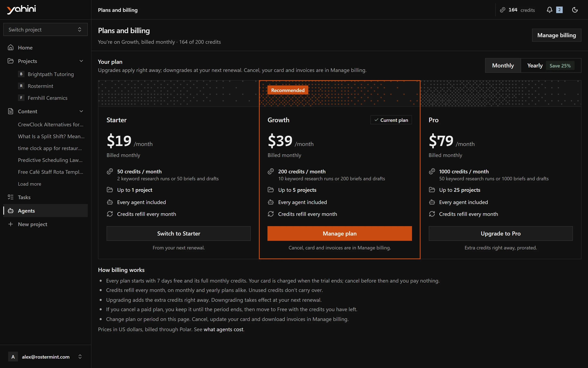Viewport: 588px width, 368px height.
Task: Click the yahini logo
Action: (x=21, y=9)
